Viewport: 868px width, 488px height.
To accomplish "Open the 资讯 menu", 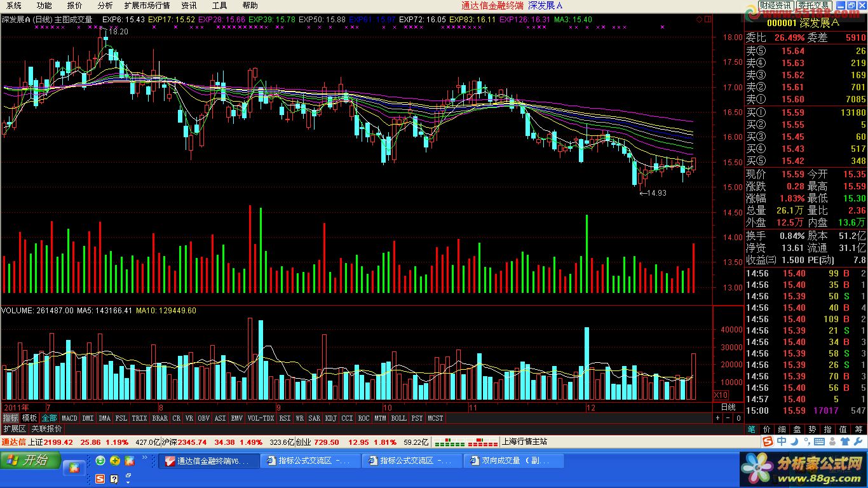I will [189, 5].
